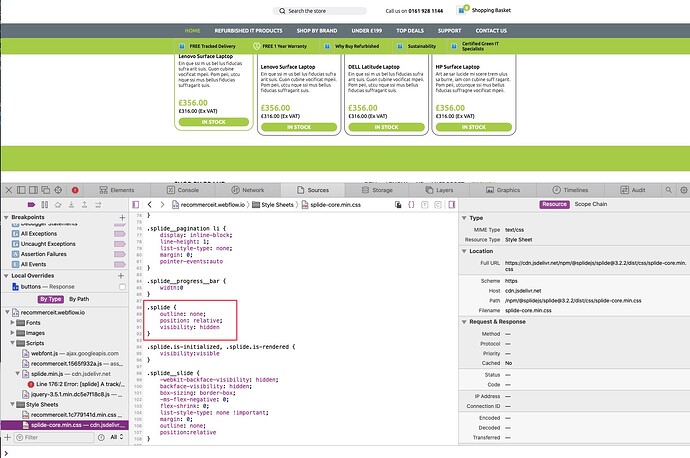Switch to the Graphics tab
Image resolution: width=690 pixels, height=458 pixels.
503,190
